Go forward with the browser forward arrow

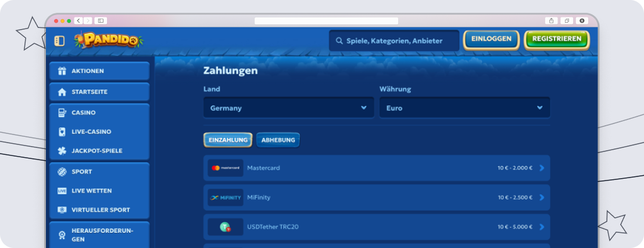88,20
